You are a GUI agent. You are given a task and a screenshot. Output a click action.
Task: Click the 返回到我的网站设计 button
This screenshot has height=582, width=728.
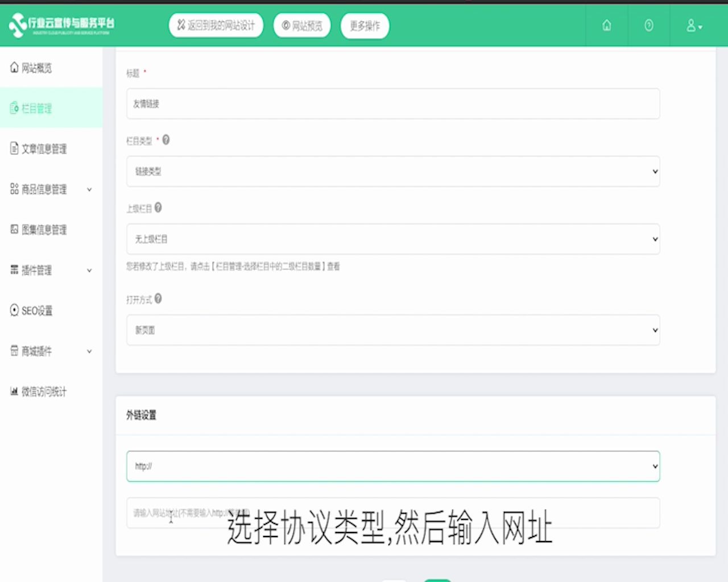[216, 26]
